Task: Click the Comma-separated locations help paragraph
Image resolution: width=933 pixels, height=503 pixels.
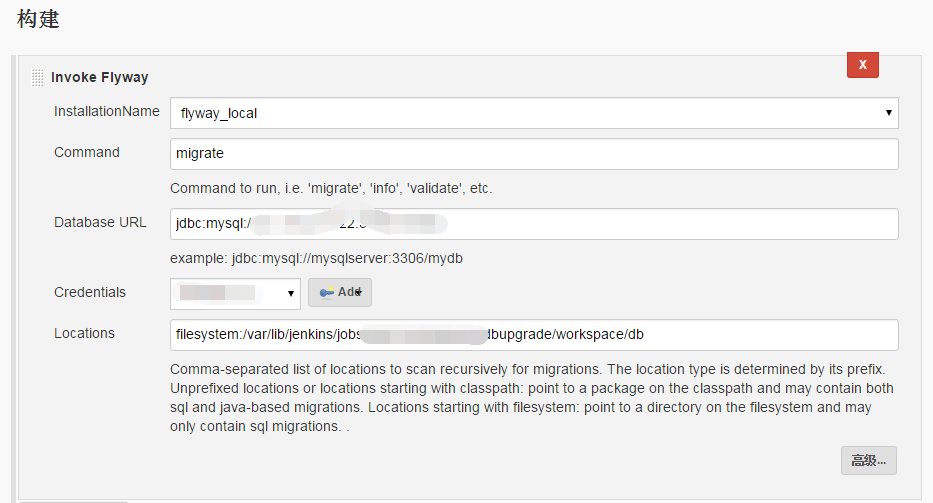Action: [532, 398]
